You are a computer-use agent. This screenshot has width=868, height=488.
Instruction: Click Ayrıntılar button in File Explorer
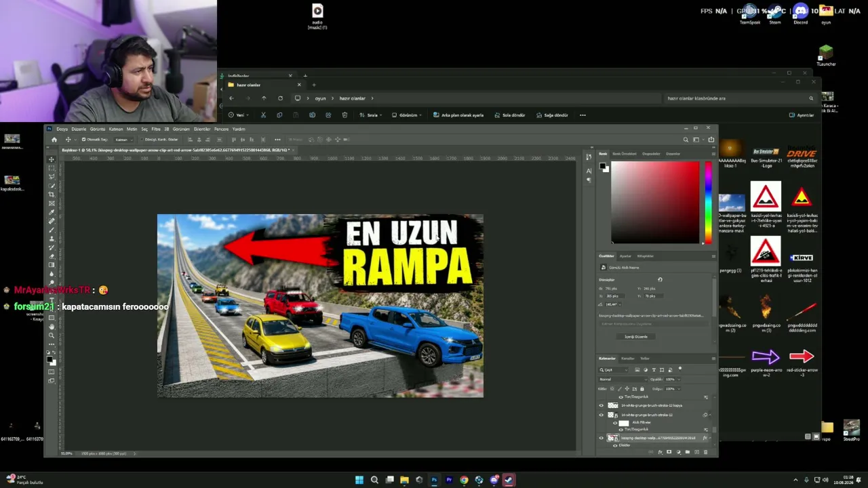click(x=802, y=115)
